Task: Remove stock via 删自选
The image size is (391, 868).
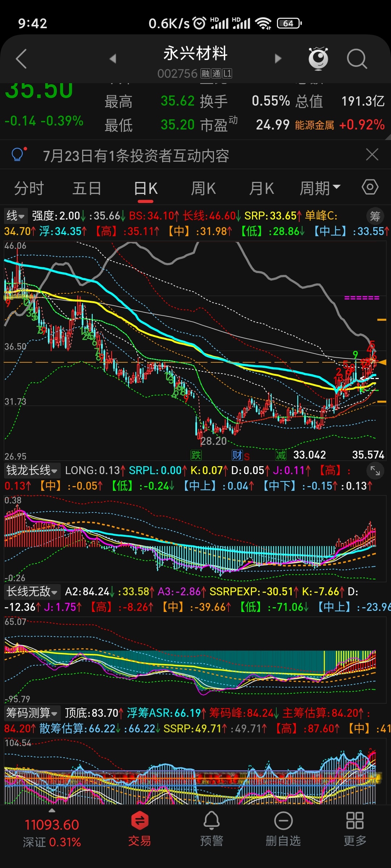Action: point(283,829)
